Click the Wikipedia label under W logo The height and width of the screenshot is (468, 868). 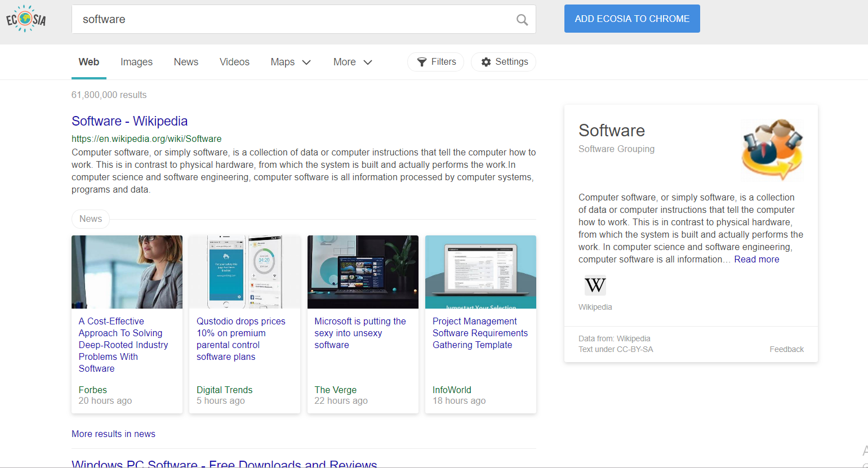[x=595, y=307]
